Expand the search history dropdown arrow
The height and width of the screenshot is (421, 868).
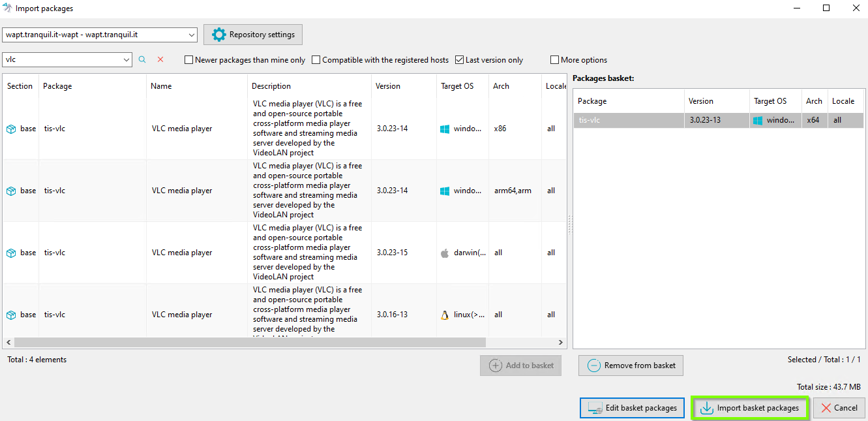(127, 60)
